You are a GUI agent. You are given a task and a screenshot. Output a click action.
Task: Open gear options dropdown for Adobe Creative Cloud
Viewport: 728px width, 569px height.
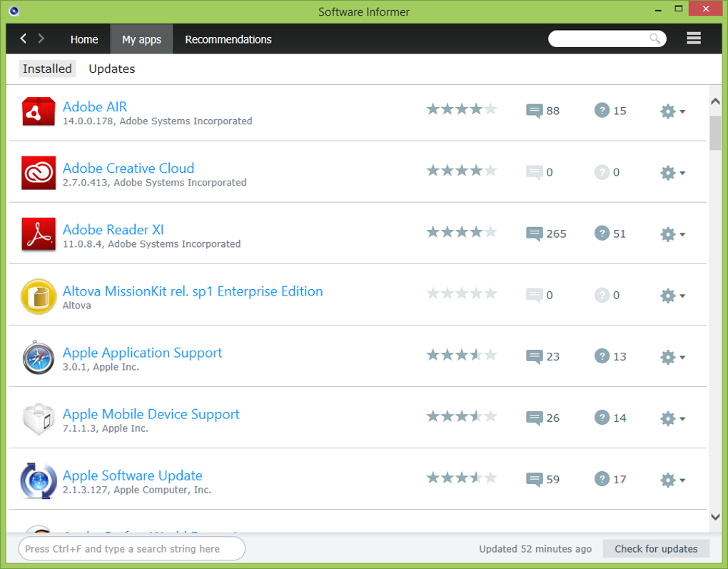pos(673,173)
